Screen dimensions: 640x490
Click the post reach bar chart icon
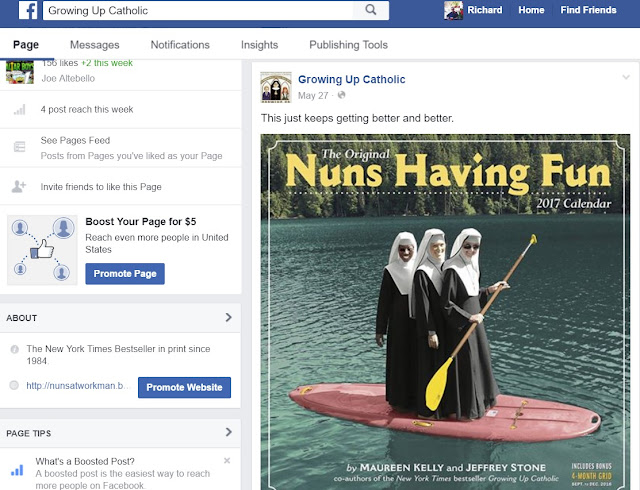click(x=20, y=109)
